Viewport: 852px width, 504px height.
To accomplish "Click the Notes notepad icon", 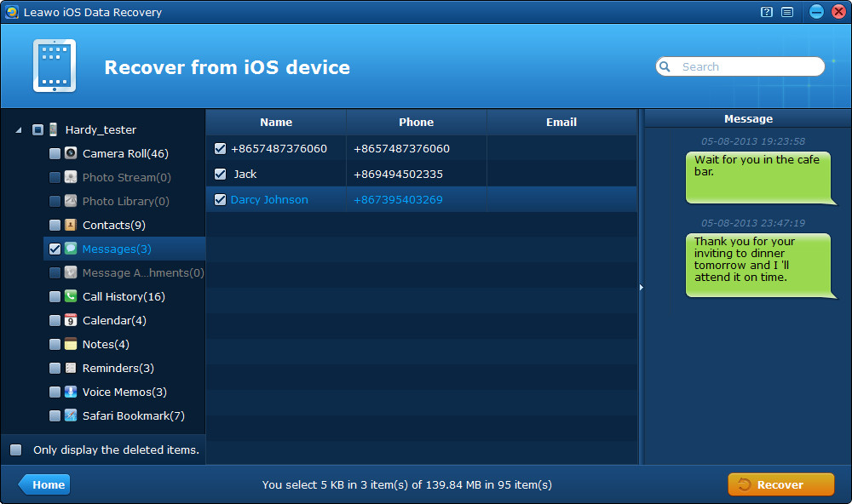I will tap(71, 344).
